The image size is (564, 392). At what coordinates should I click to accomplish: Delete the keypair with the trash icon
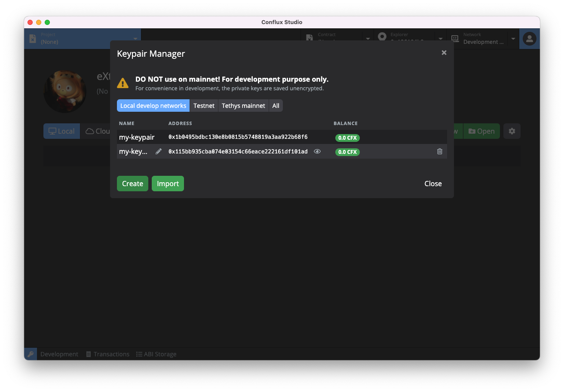(439, 151)
